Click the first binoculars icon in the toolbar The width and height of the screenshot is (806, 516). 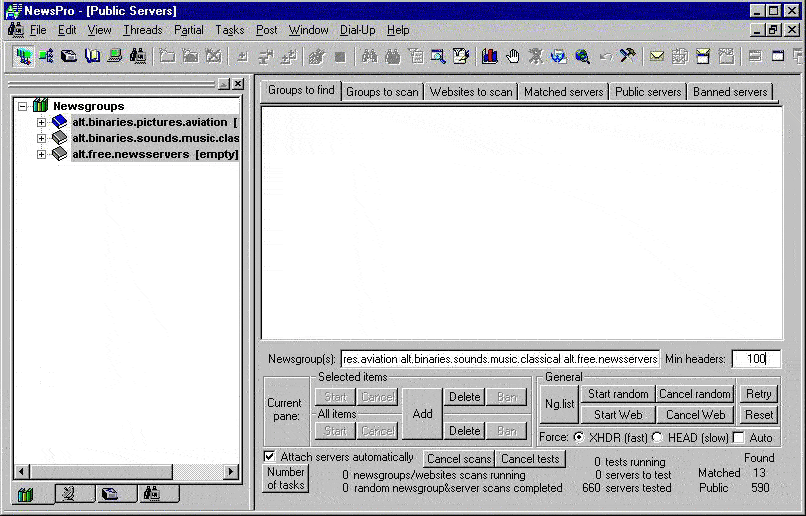[x=369, y=56]
